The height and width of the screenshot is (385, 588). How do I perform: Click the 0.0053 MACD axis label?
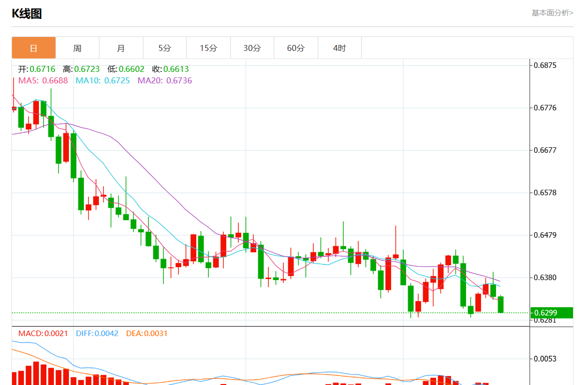[545, 359]
